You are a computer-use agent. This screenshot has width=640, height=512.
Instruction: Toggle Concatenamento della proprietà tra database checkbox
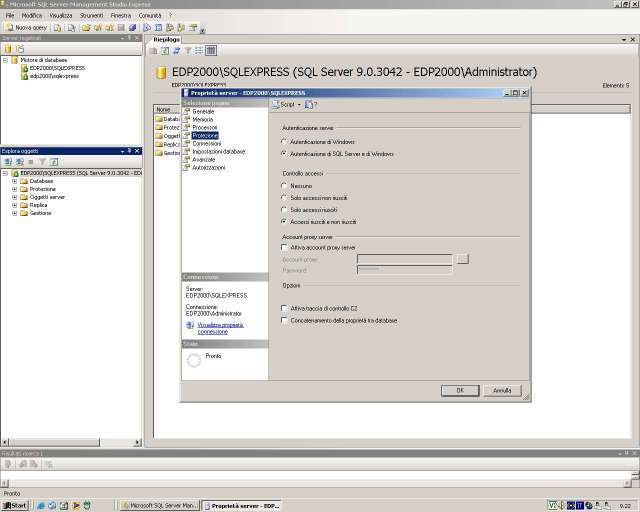click(284, 321)
